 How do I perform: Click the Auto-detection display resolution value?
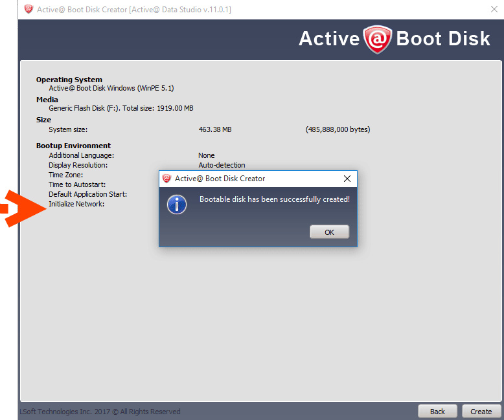(x=222, y=165)
